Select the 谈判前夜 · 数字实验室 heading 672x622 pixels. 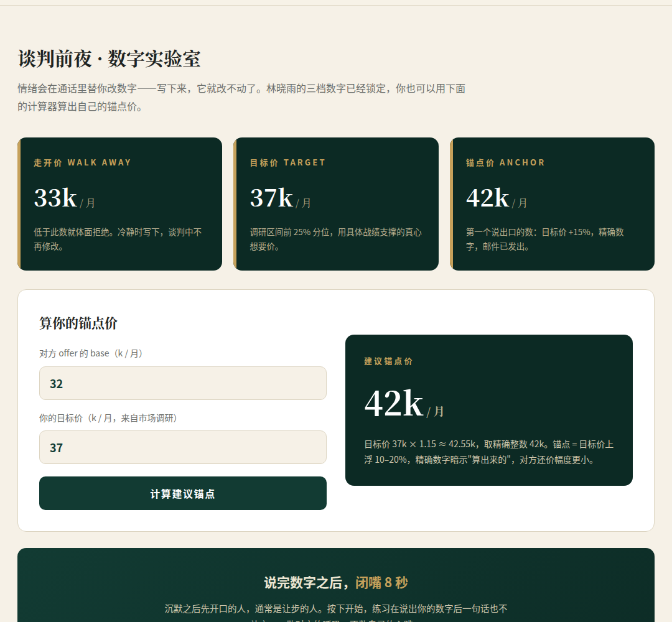109,58
